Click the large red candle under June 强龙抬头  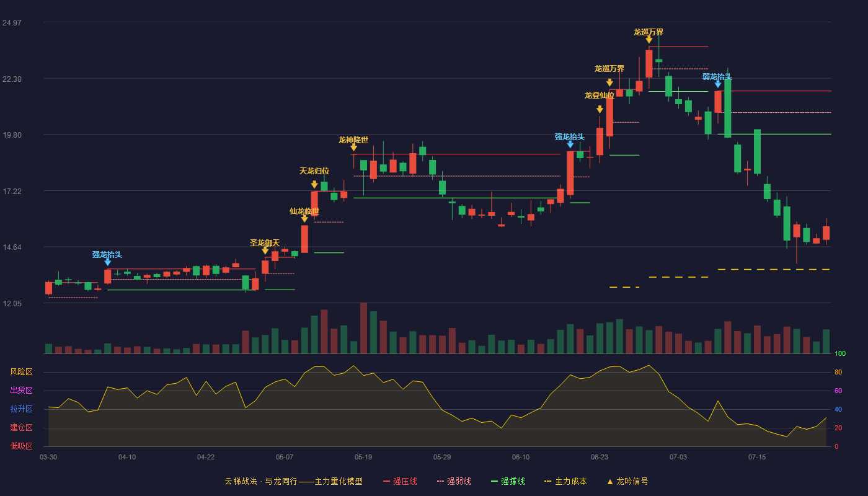pyautogui.click(x=570, y=173)
